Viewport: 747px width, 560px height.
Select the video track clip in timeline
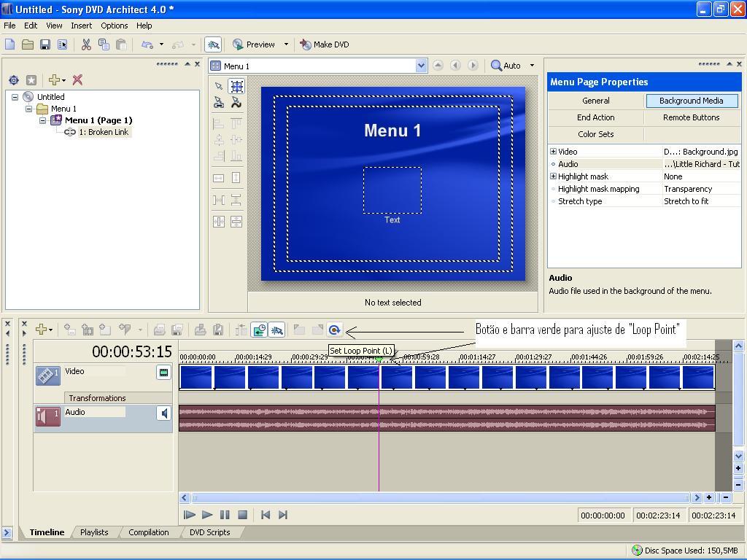tap(447, 377)
